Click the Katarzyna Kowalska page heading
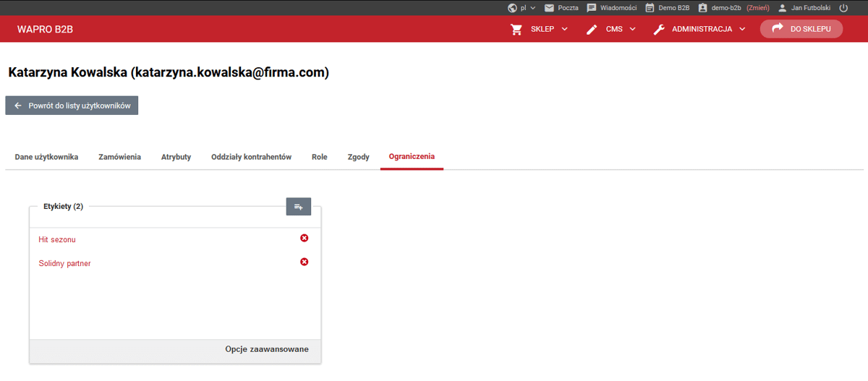Image resolution: width=868 pixels, height=381 pixels. [169, 72]
